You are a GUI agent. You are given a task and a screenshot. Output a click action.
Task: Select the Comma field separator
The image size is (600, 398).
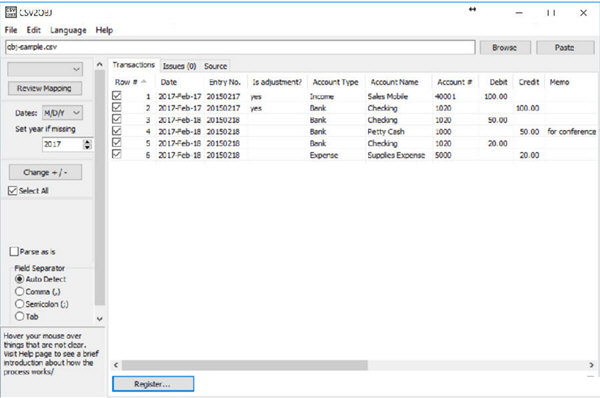[x=38, y=292]
